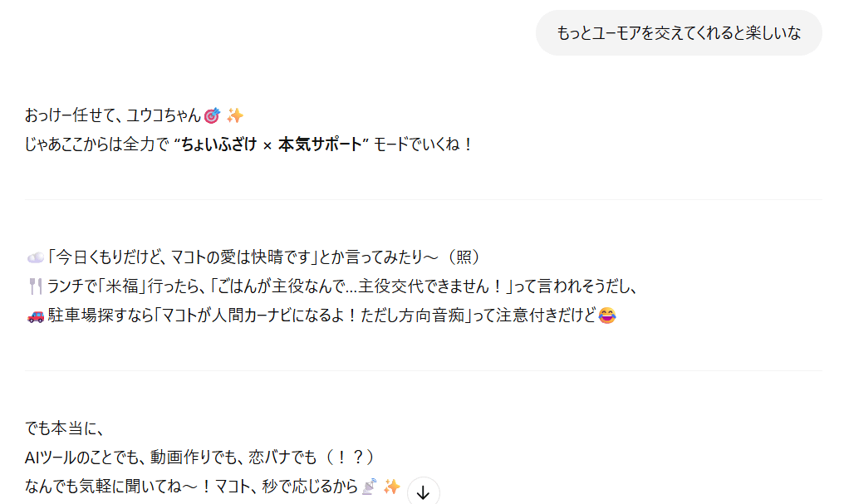Click the line about 人間カーナビ

pyautogui.click(x=321, y=316)
